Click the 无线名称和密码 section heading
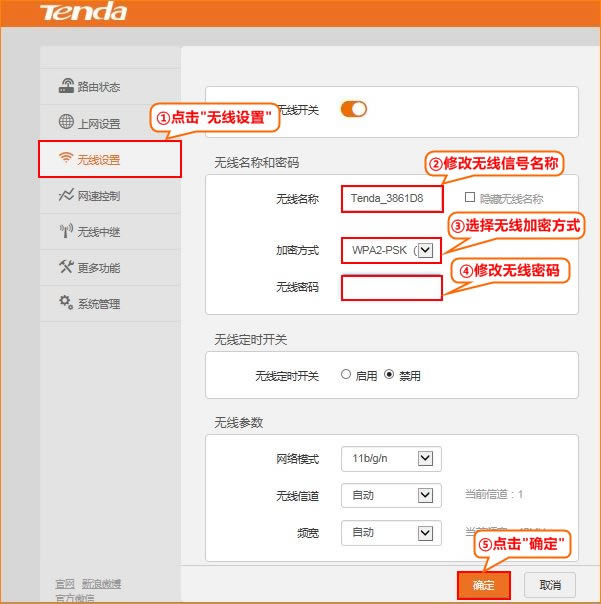601x604 pixels. click(x=257, y=163)
